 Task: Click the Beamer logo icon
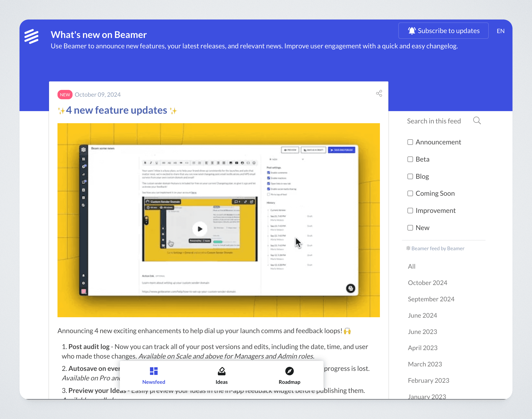[31, 36]
